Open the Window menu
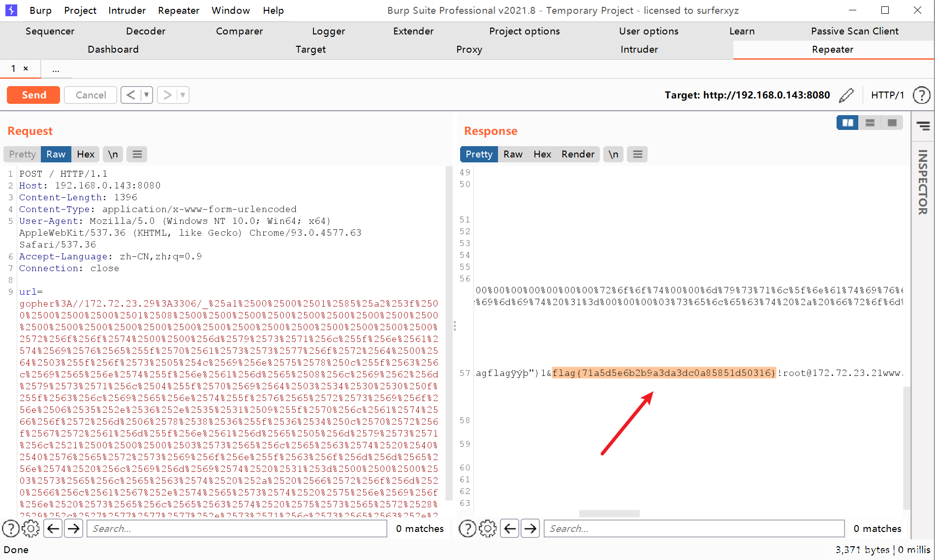The image size is (935, 560). point(231,10)
